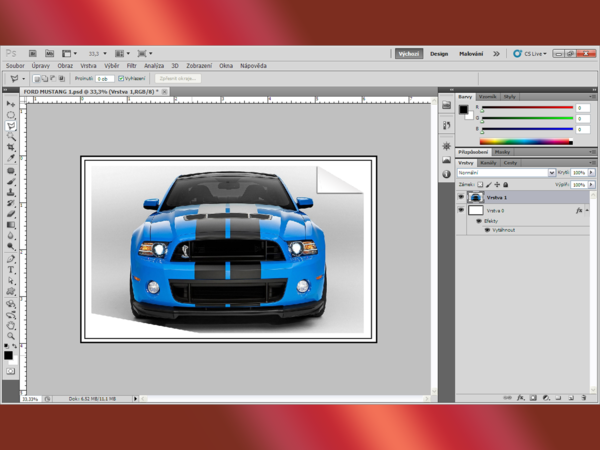Open the Filtr menu
600x450 pixels.
(131, 66)
